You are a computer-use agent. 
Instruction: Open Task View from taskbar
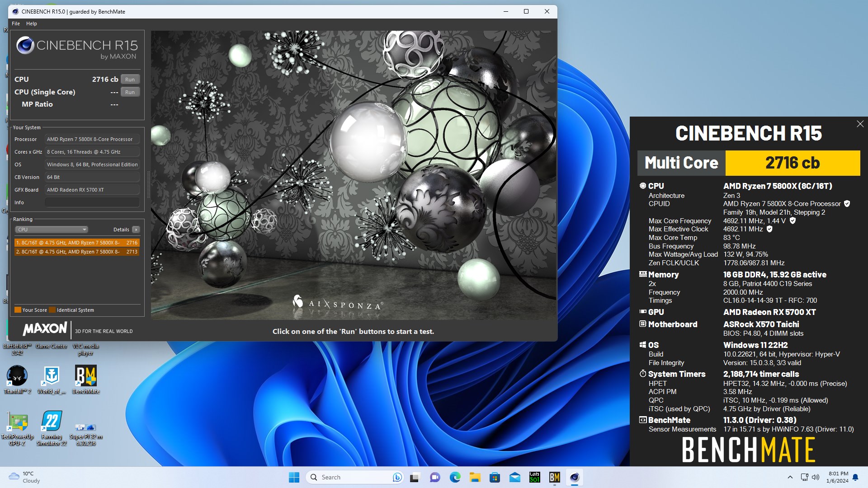tap(415, 477)
